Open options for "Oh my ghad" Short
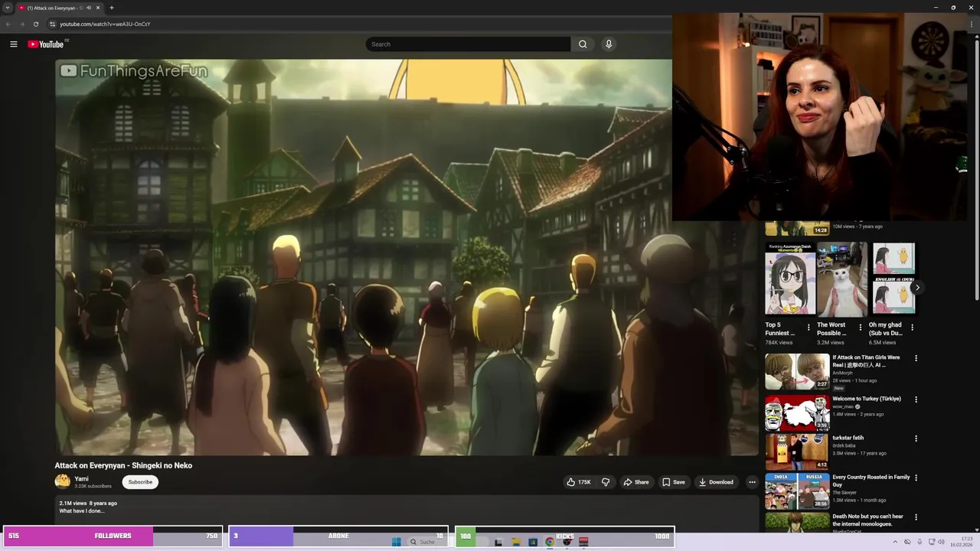Screen dimensions: 980x551 pyautogui.click(x=912, y=328)
